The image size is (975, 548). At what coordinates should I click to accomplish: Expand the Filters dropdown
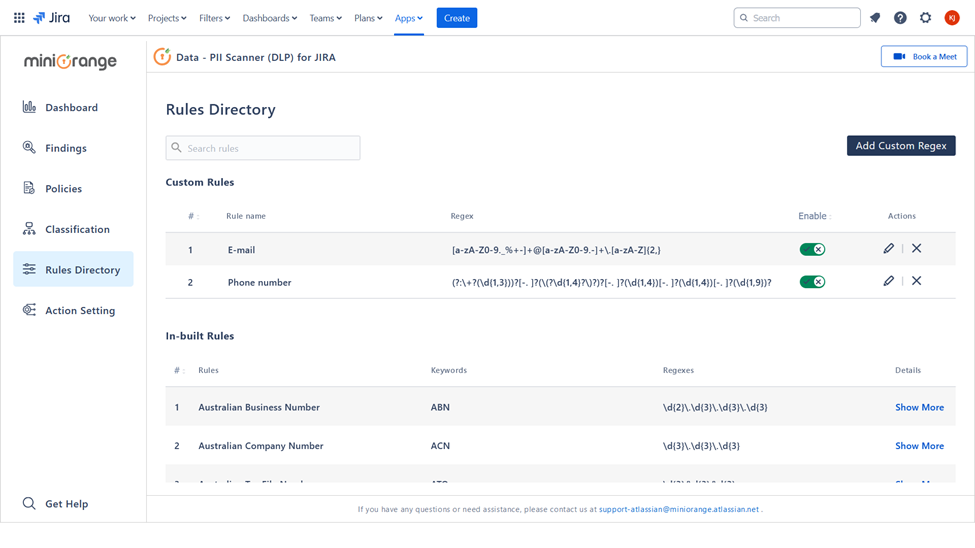click(215, 18)
